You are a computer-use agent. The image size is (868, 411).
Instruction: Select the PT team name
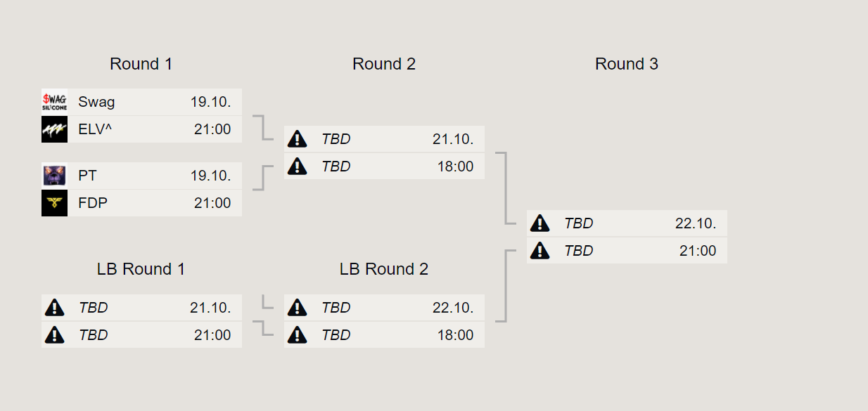coord(88,176)
